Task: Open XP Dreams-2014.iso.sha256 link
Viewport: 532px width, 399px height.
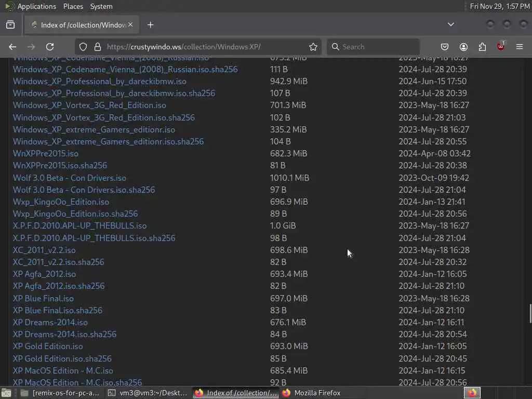Action: point(64,334)
